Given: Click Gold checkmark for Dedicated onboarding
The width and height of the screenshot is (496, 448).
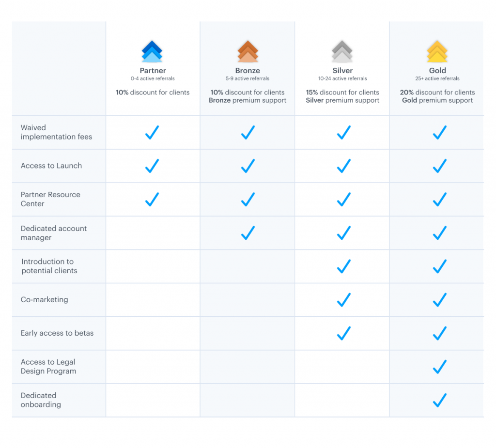Looking at the screenshot, I should [x=439, y=400].
